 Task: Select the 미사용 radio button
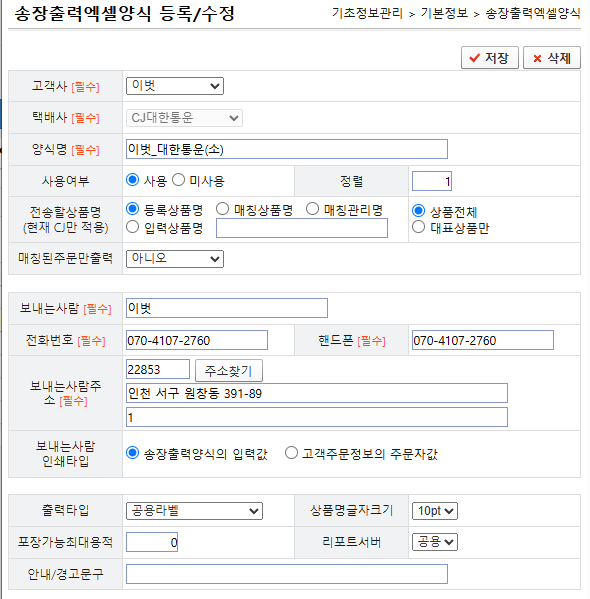coord(178,180)
